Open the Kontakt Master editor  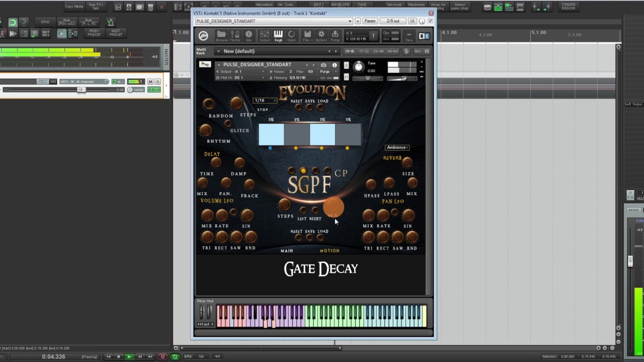click(235, 36)
